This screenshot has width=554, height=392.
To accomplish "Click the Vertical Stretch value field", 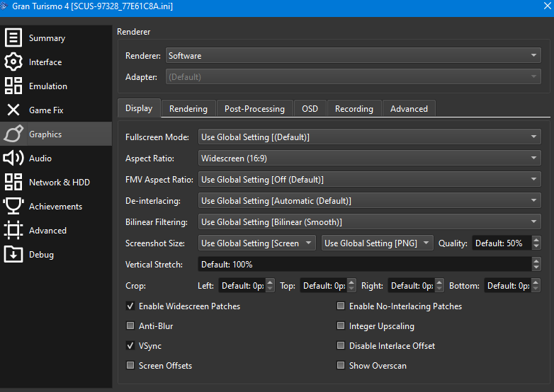I will click(x=365, y=264).
